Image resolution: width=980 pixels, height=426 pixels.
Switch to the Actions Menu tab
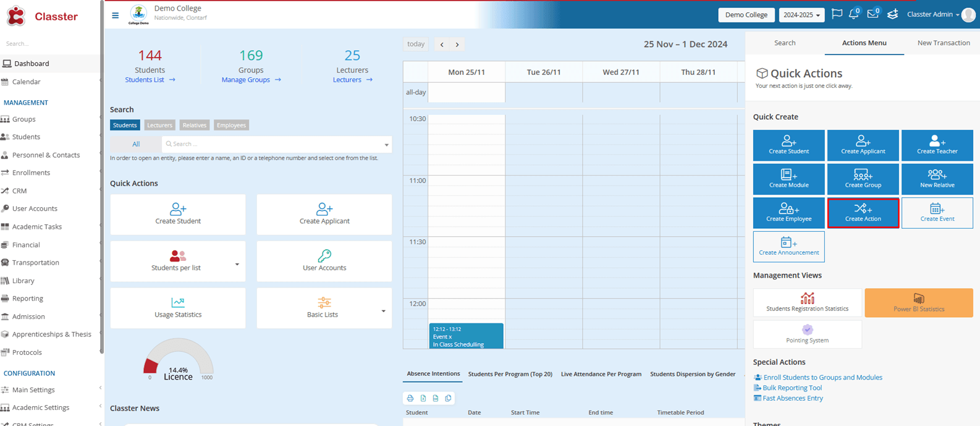[864, 43]
